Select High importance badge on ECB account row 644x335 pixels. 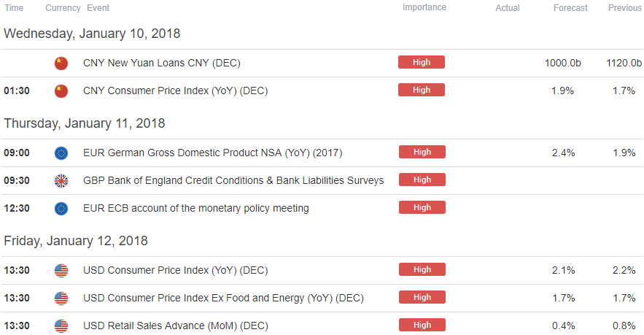[x=422, y=207]
